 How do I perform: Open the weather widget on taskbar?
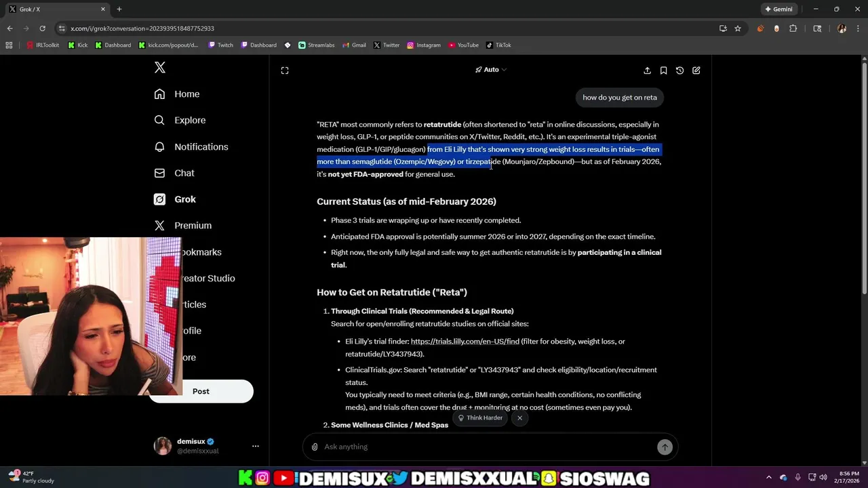coord(31,477)
